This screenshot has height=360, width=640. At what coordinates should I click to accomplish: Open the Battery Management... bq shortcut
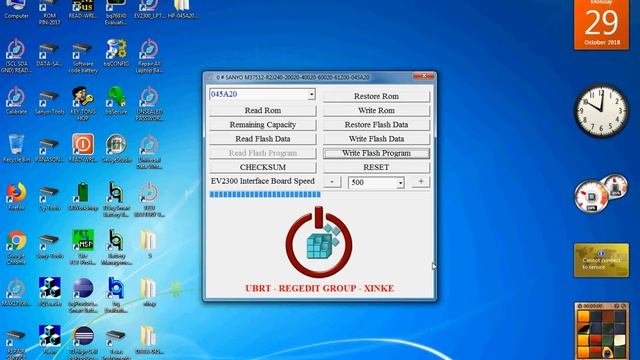click(x=116, y=247)
